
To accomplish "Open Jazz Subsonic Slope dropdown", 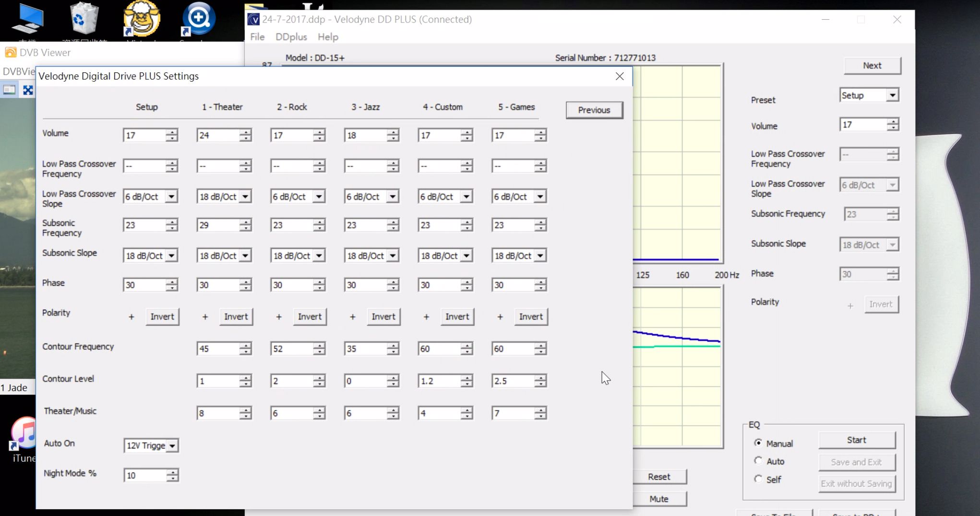I will point(393,256).
